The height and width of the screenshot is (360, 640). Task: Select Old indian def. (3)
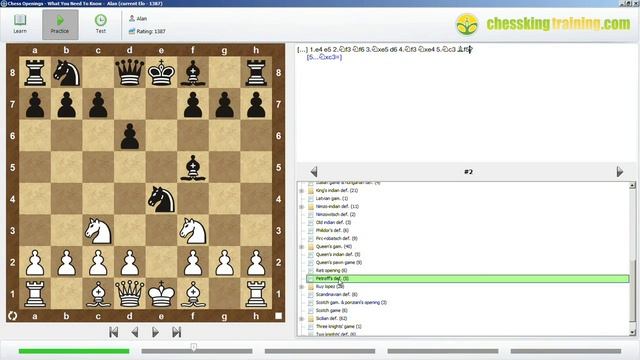point(333,222)
